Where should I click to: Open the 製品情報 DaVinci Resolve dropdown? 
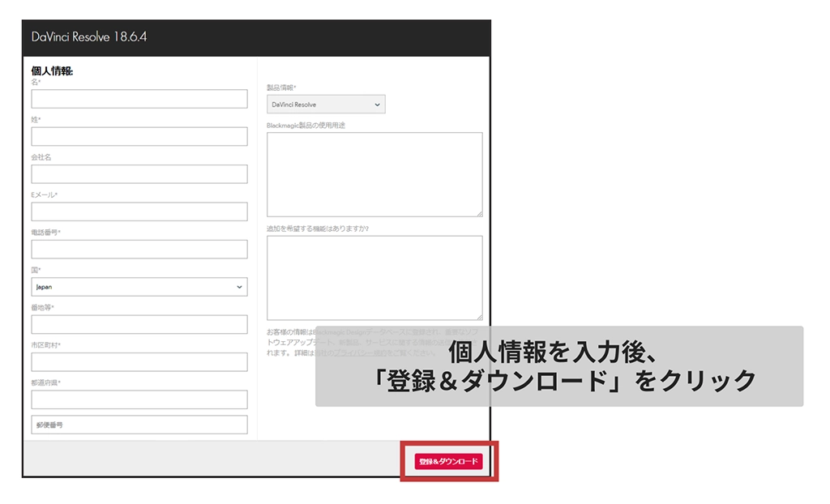click(326, 105)
